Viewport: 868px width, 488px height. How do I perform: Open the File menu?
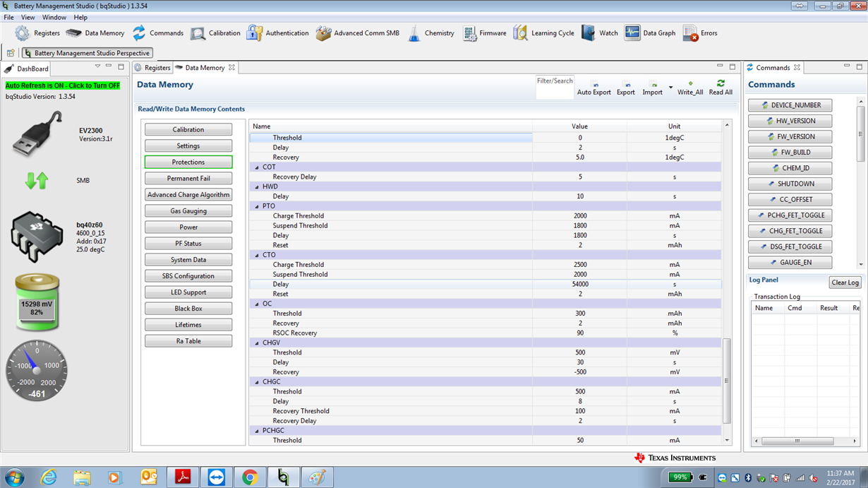point(8,17)
